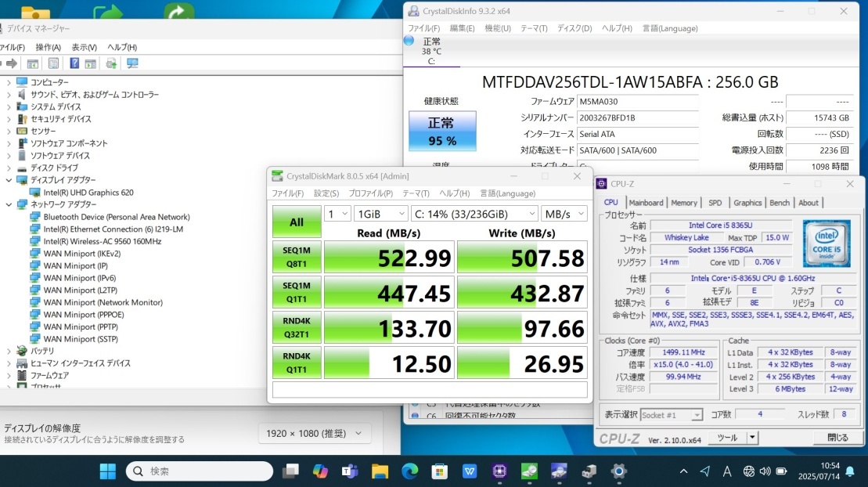Open the blue W app on the taskbar
868x487 pixels.
click(470, 471)
